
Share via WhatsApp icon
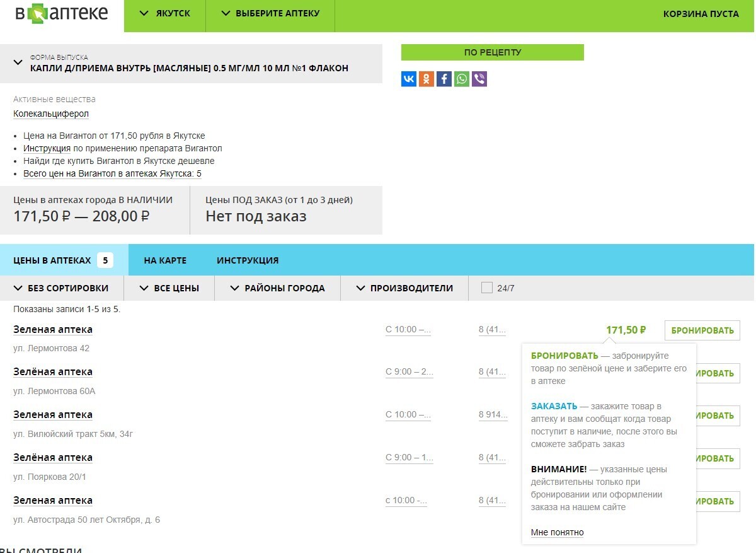pyautogui.click(x=462, y=79)
